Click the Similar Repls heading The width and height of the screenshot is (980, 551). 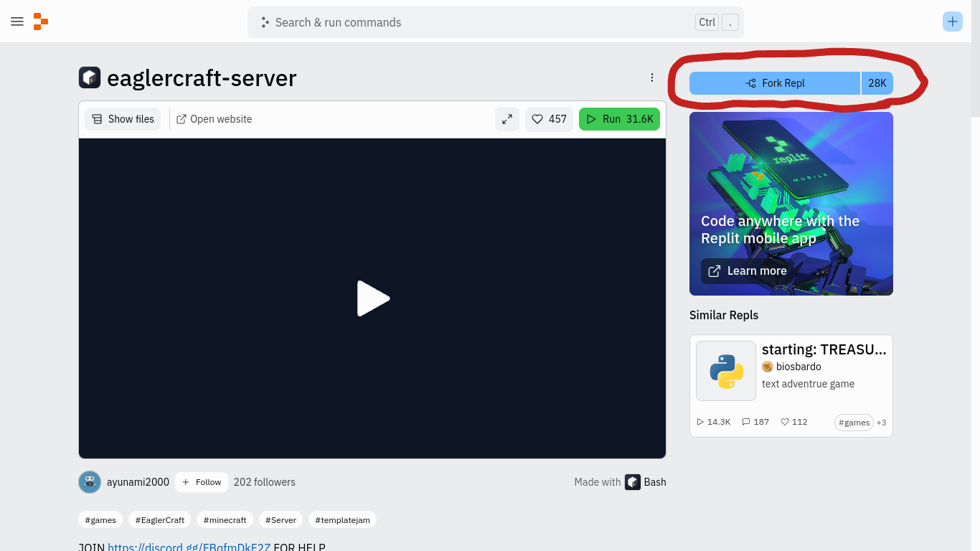click(x=724, y=315)
